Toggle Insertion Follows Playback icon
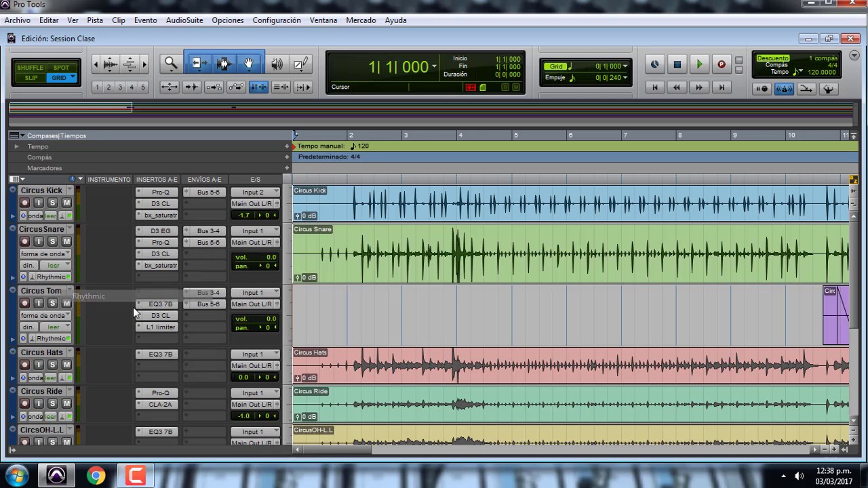 click(303, 87)
